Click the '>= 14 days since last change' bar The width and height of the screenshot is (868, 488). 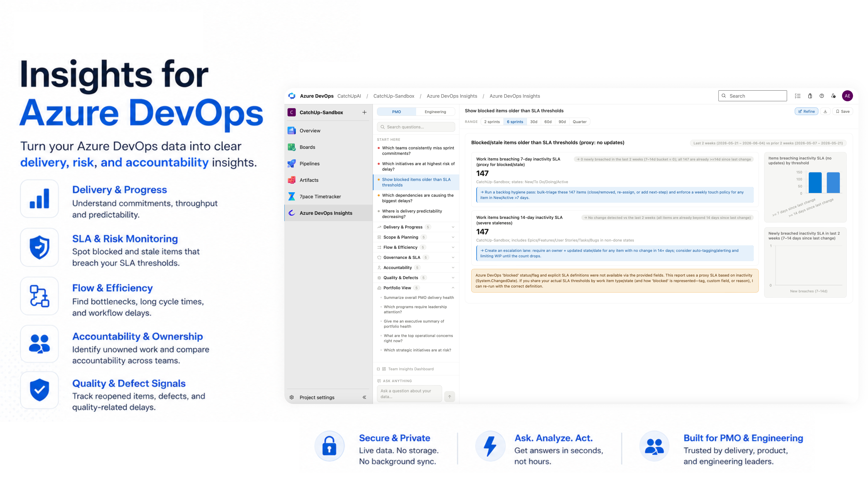tap(833, 183)
